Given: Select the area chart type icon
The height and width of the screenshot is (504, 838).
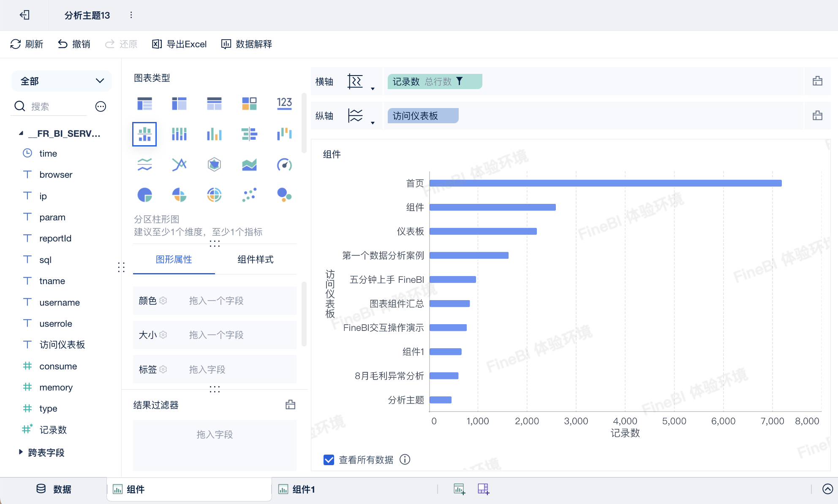Looking at the screenshot, I should (249, 165).
